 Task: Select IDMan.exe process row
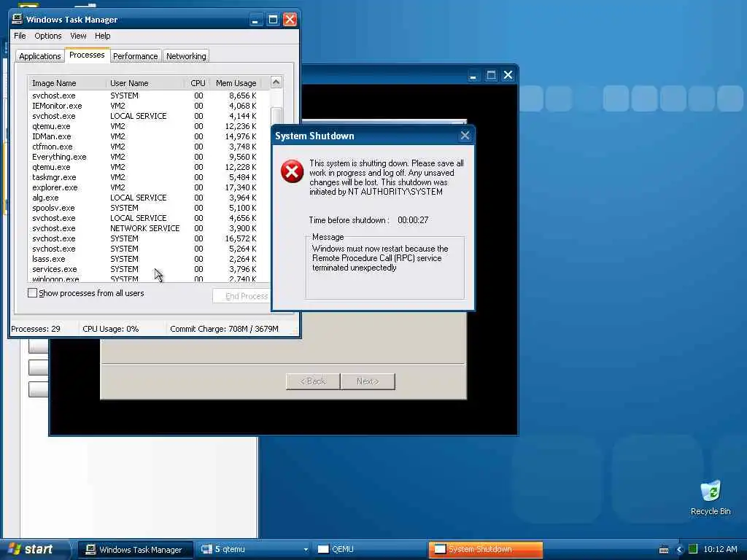[x=149, y=136]
